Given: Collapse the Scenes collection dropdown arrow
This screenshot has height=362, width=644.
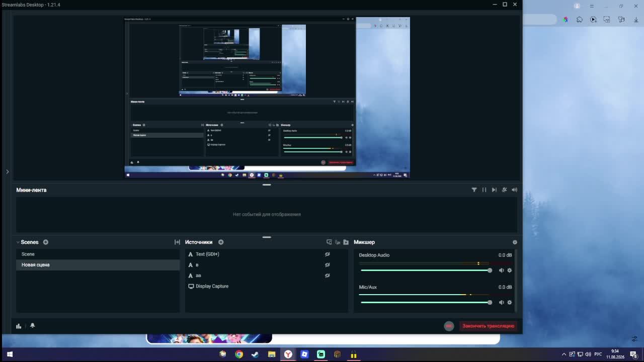Looking at the screenshot, I should point(18,242).
